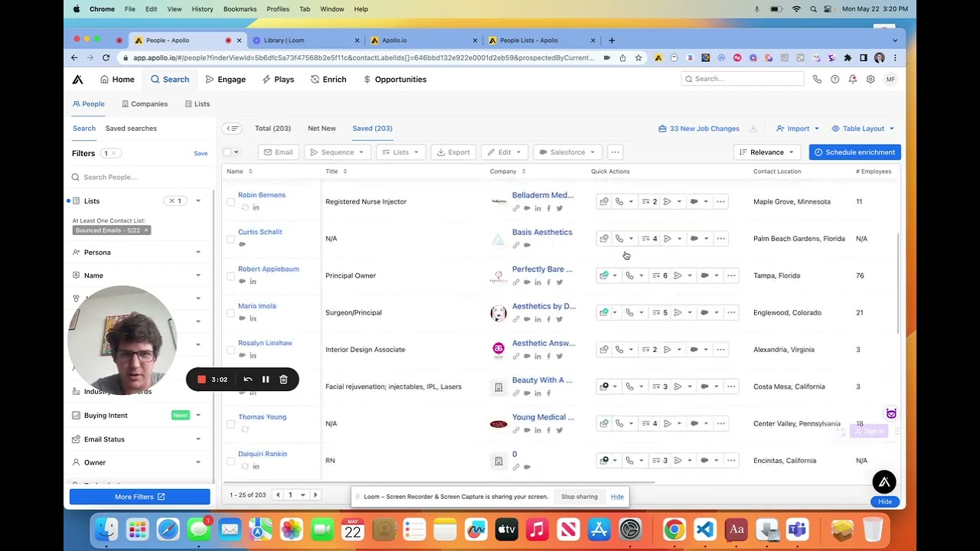Click the lists count icon for Thomas Young
980x551 pixels.
coord(650,424)
